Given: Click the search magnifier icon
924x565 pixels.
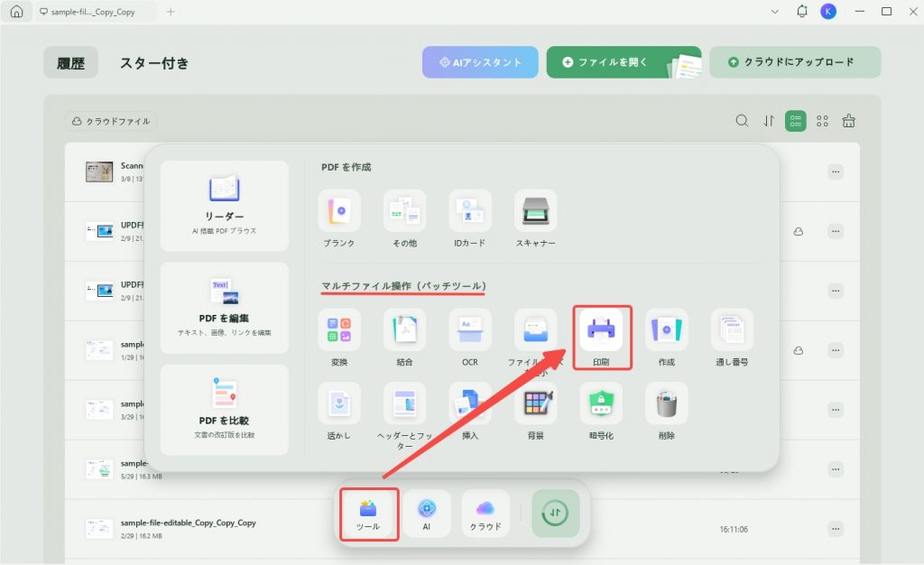Looking at the screenshot, I should point(742,121).
